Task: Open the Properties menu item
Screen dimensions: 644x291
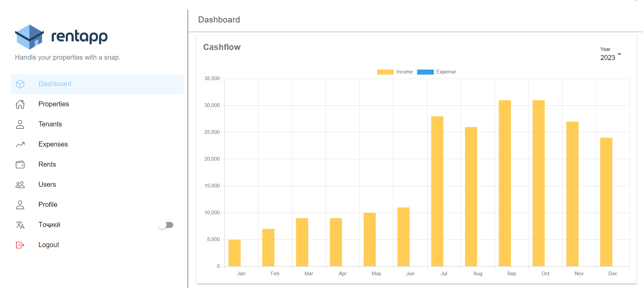Action: [54, 104]
